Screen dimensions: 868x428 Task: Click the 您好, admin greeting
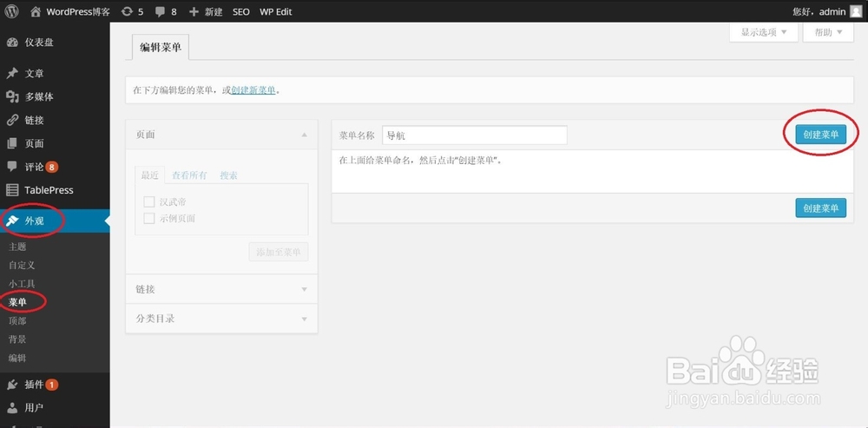tap(819, 11)
